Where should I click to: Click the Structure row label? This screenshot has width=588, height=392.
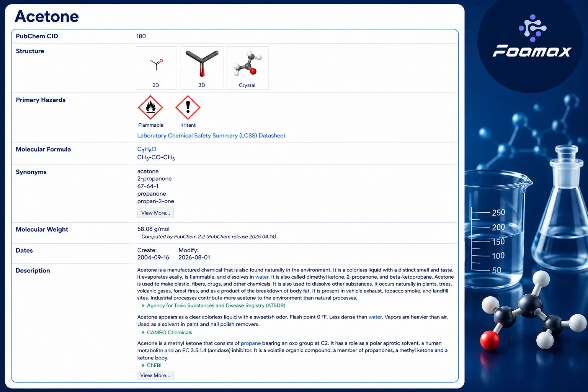(x=30, y=51)
